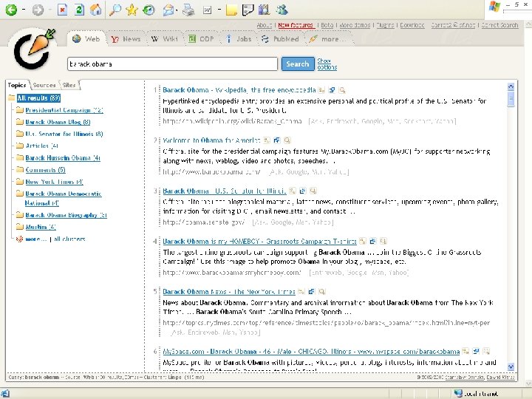Viewport: 532px width, 399px height.
Task: Click the browser Refresh icon
Action: [x=78, y=10]
